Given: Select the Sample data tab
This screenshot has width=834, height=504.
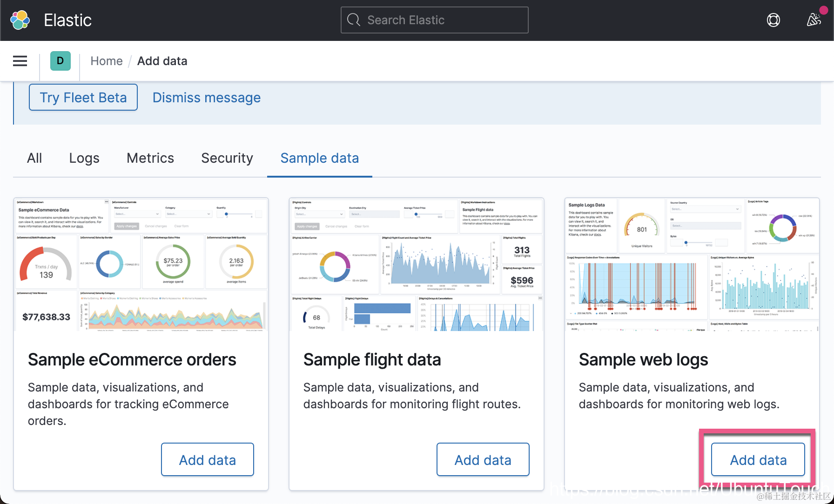Looking at the screenshot, I should [320, 158].
